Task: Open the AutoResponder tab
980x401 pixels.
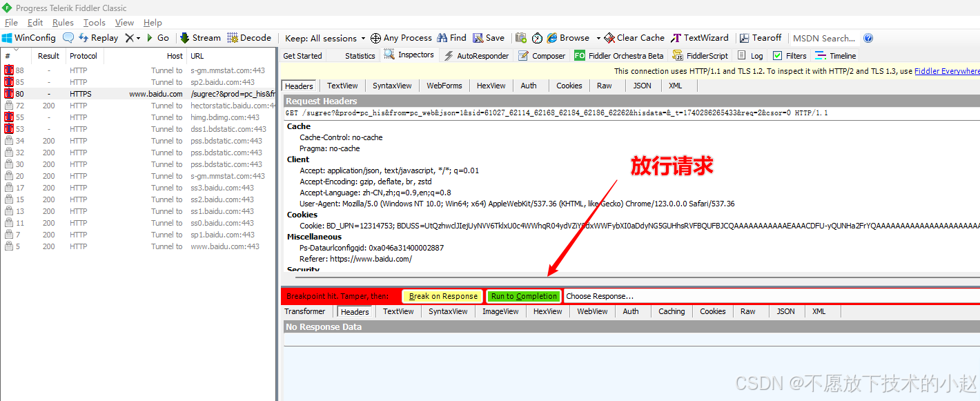Action: 476,56
